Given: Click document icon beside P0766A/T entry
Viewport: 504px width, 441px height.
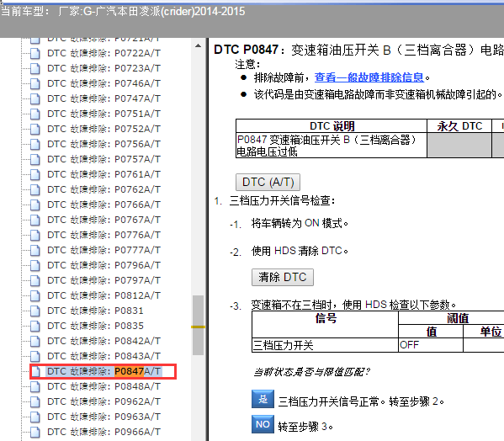Looking at the screenshot, I should click(35, 205).
